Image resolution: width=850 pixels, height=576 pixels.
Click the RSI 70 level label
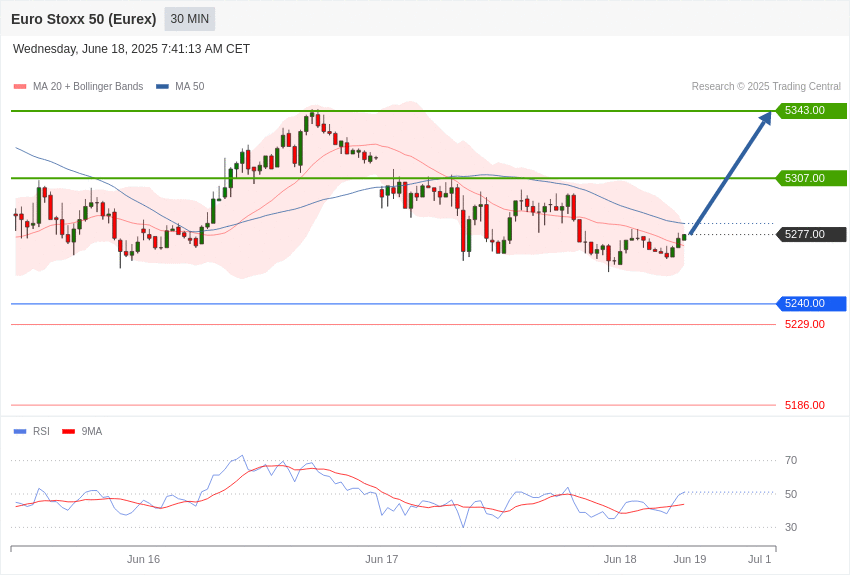coord(791,461)
